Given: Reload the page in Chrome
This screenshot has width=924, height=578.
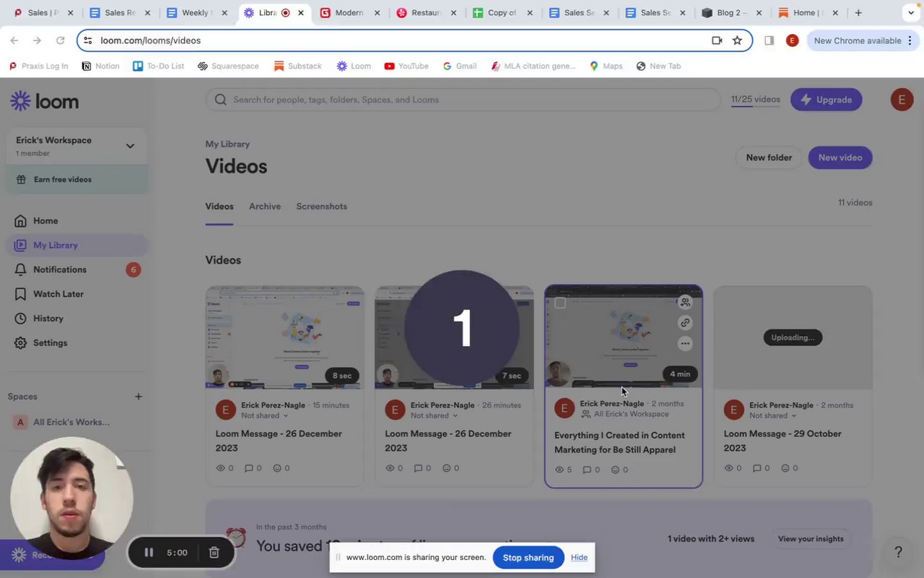Looking at the screenshot, I should (61, 41).
